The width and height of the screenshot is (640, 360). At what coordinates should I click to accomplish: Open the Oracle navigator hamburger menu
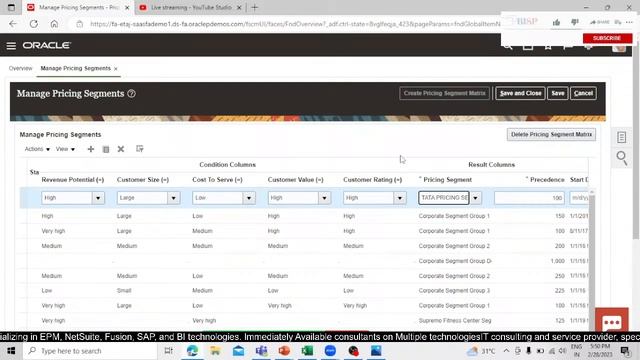[11, 46]
